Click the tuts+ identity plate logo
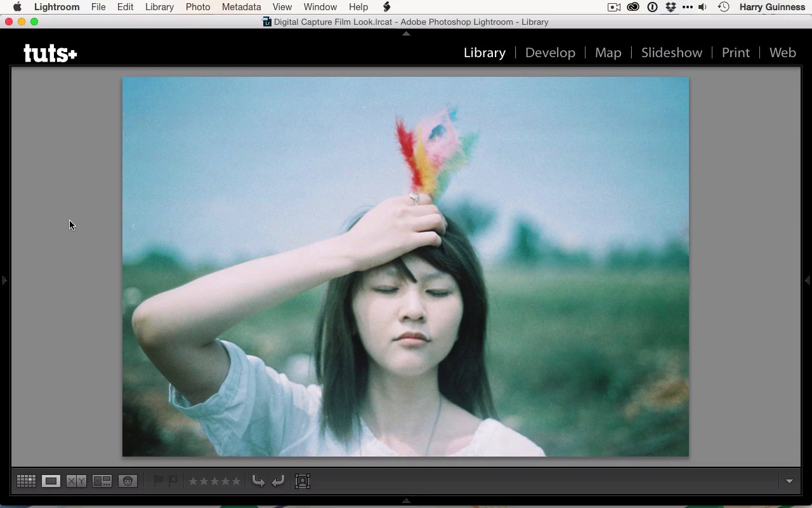Screen dimensions: 812x508 (50, 53)
